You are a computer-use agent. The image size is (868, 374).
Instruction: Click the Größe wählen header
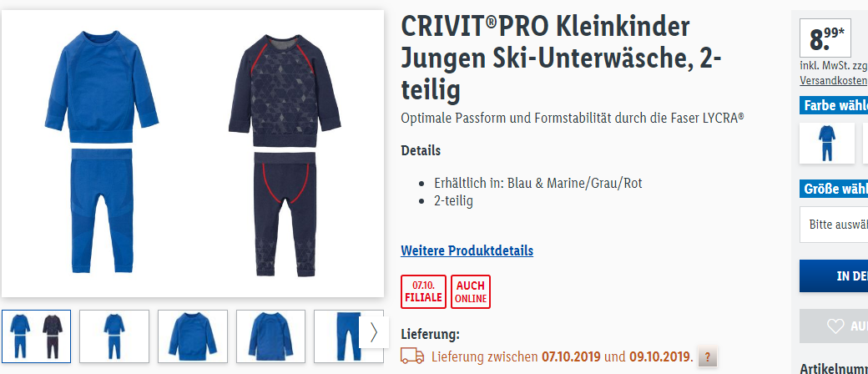coord(834,189)
